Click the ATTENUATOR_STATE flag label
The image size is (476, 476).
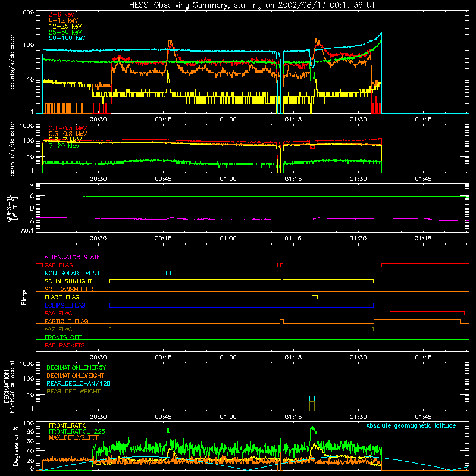72,257
